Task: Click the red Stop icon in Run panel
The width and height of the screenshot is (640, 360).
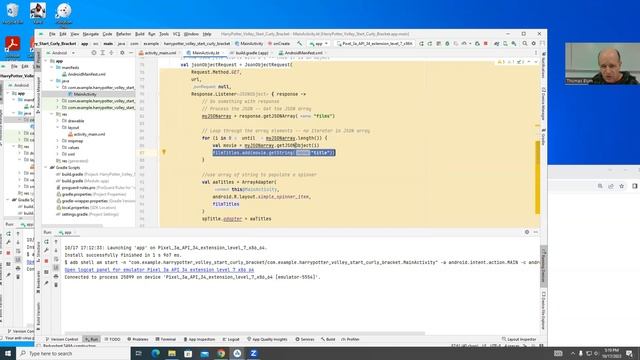Action: (x=47, y=261)
